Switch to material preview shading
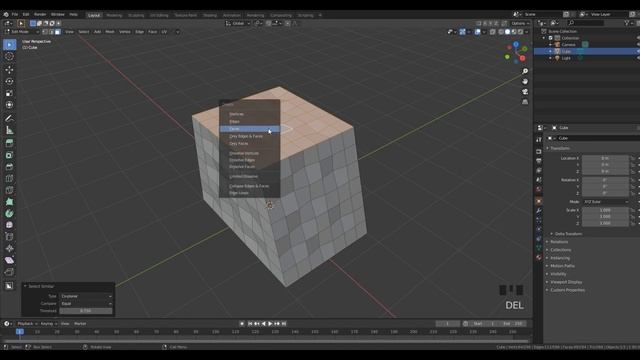The image size is (640, 360). [514, 32]
